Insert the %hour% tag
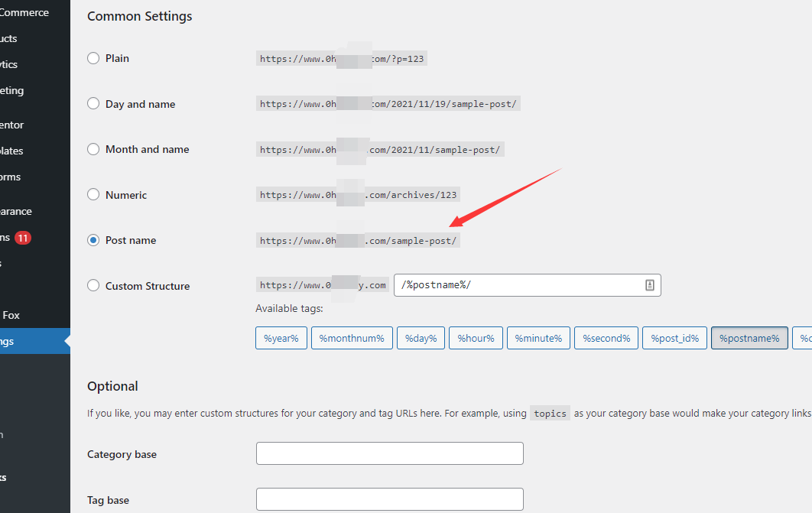 click(x=475, y=338)
